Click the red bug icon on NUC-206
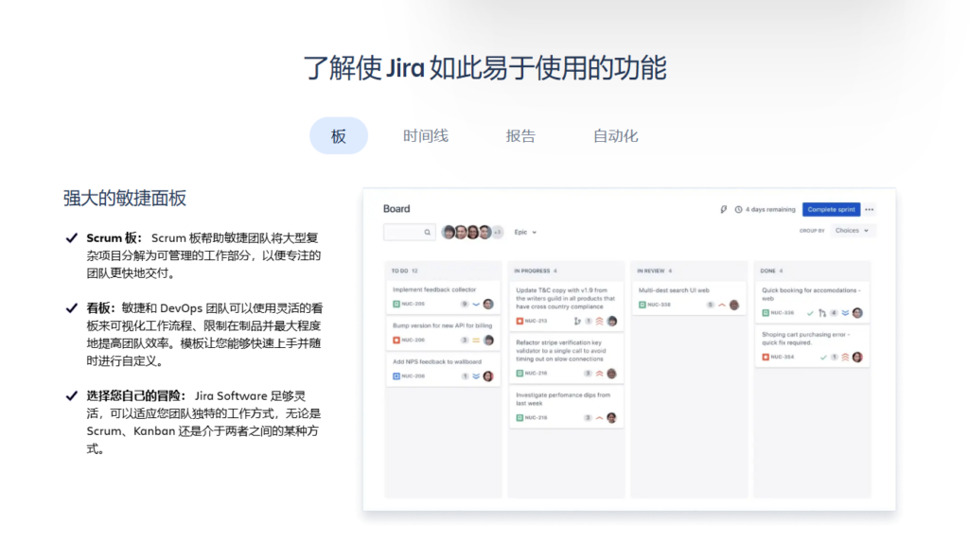The height and width of the screenshot is (560, 969). (x=396, y=340)
